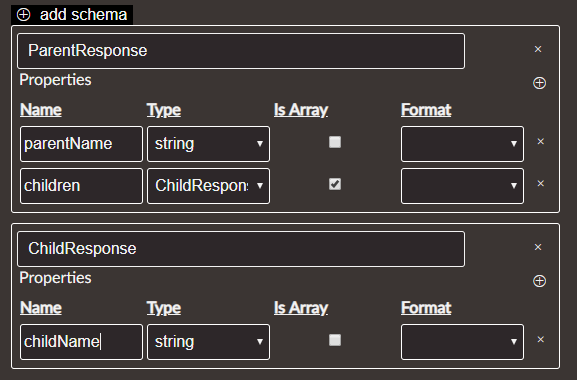Click the plus icon beside add schema
Viewport: 577px width, 380px height.
tap(24, 15)
